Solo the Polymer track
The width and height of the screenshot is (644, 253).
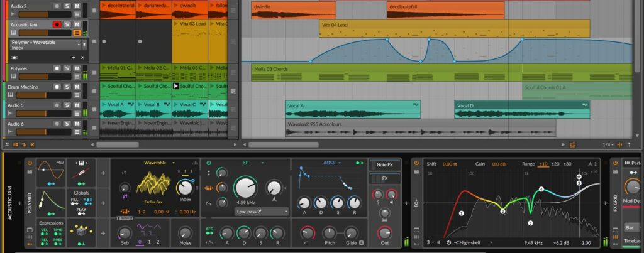click(67, 68)
